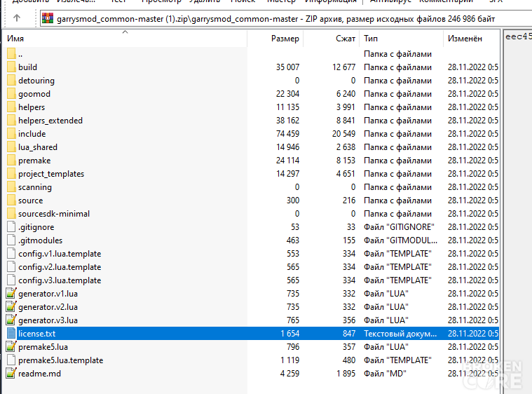Select the config.v2.lua.template file name

(60, 266)
